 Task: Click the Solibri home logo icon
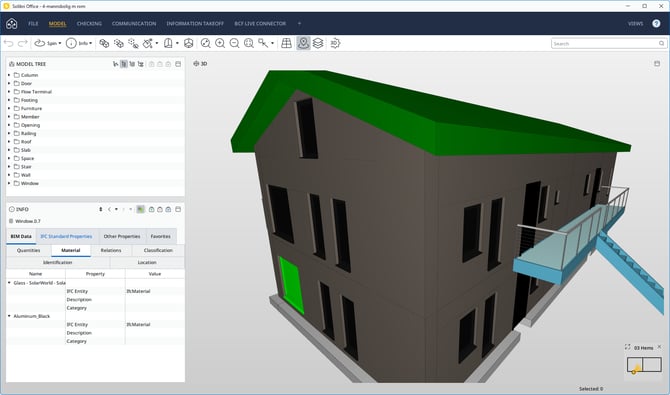12,24
